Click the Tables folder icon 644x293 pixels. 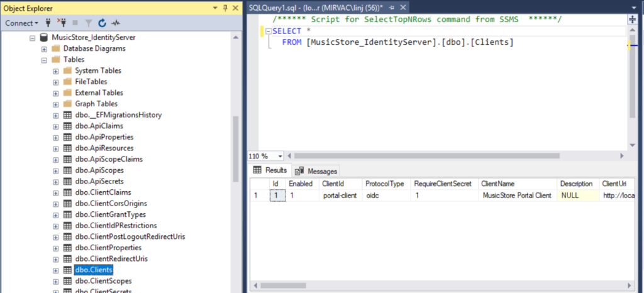point(55,60)
